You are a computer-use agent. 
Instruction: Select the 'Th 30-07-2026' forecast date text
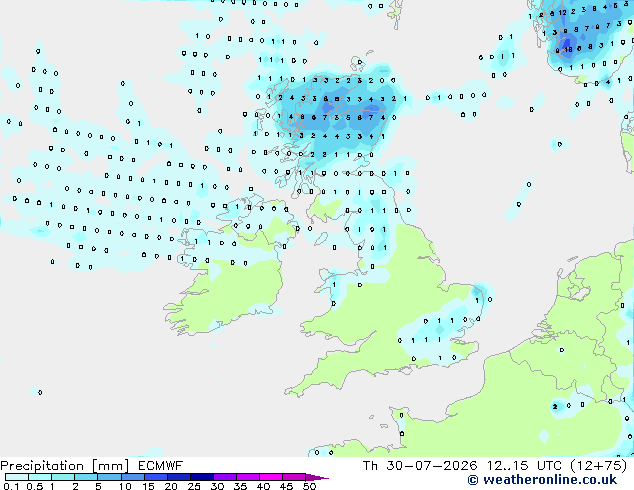pos(420,466)
